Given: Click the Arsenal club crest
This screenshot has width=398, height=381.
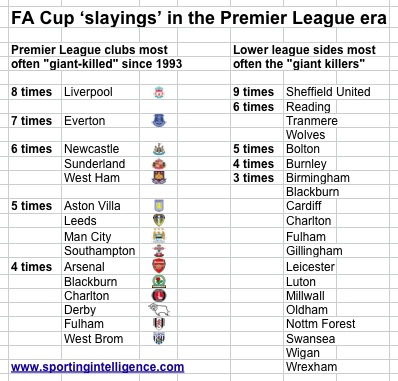Looking at the screenshot, I should (159, 266).
